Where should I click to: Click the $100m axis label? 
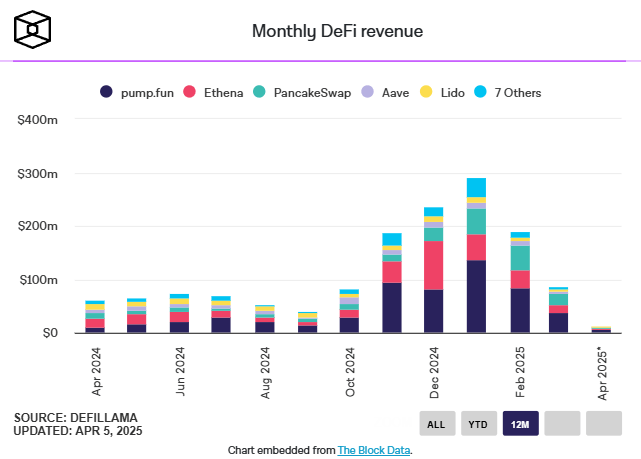click(x=38, y=280)
